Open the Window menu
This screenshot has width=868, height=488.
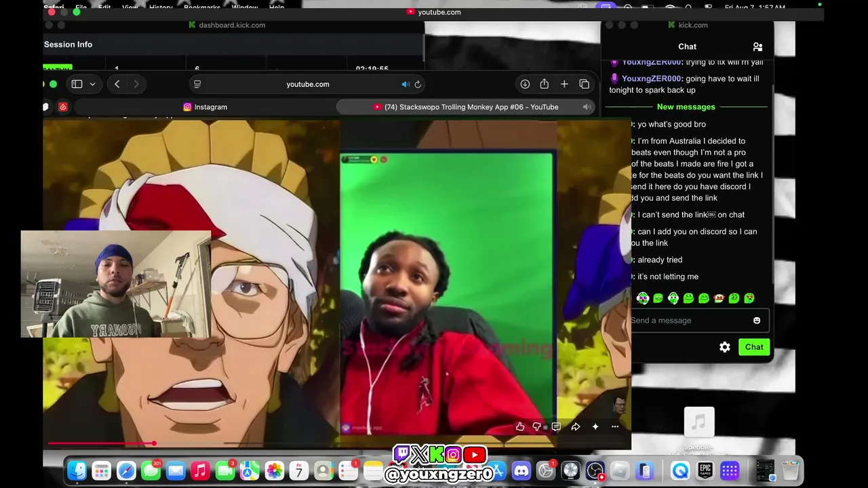pos(245,7)
